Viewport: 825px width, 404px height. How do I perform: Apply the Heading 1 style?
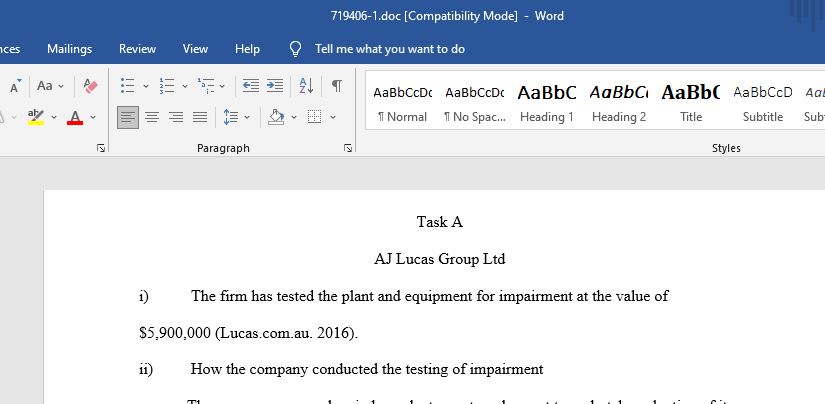[547, 102]
